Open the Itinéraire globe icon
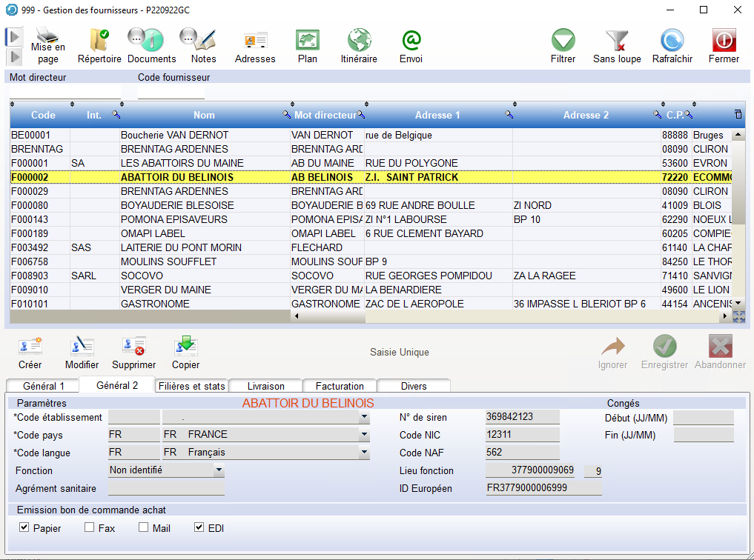Screen dimensions: 754x560 (359, 39)
